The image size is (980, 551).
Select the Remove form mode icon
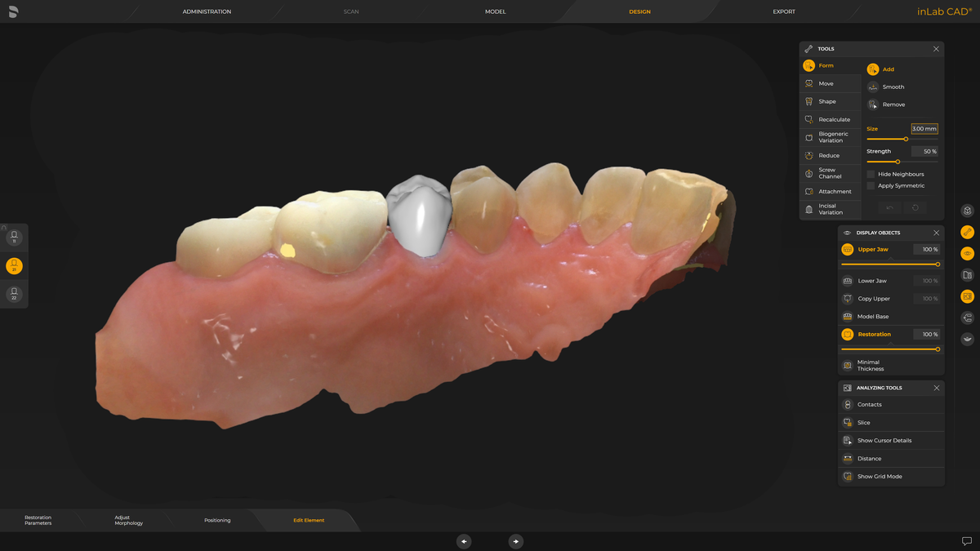(873, 104)
